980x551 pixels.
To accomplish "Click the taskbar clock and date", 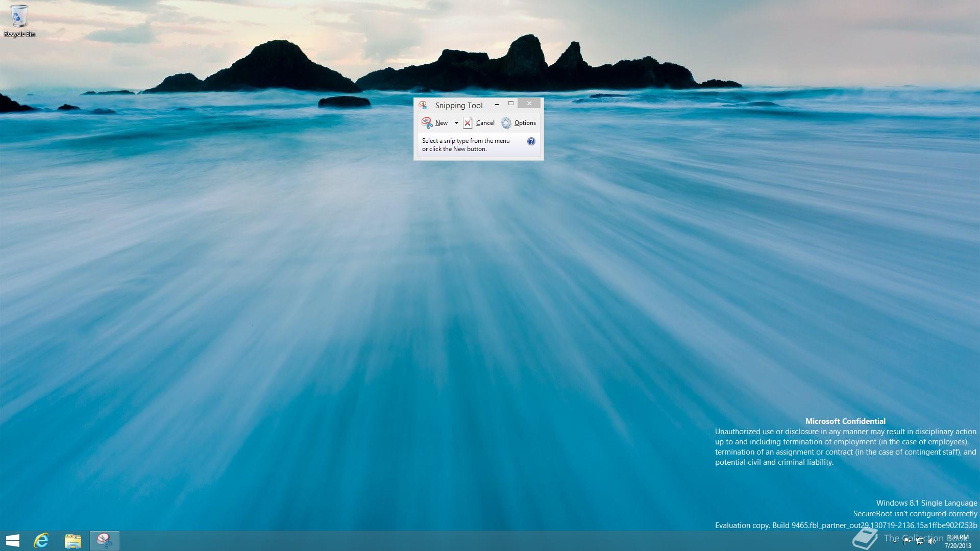I will pyautogui.click(x=958, y=541).
